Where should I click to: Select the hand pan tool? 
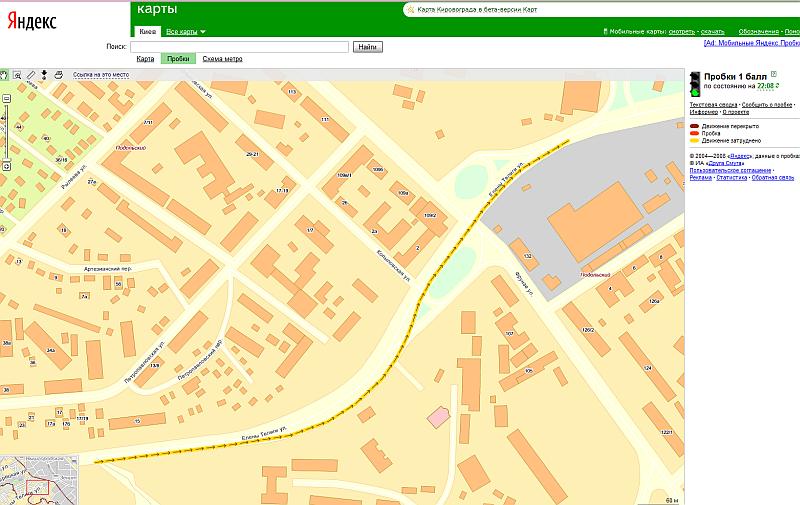click(x=5, y=75)
